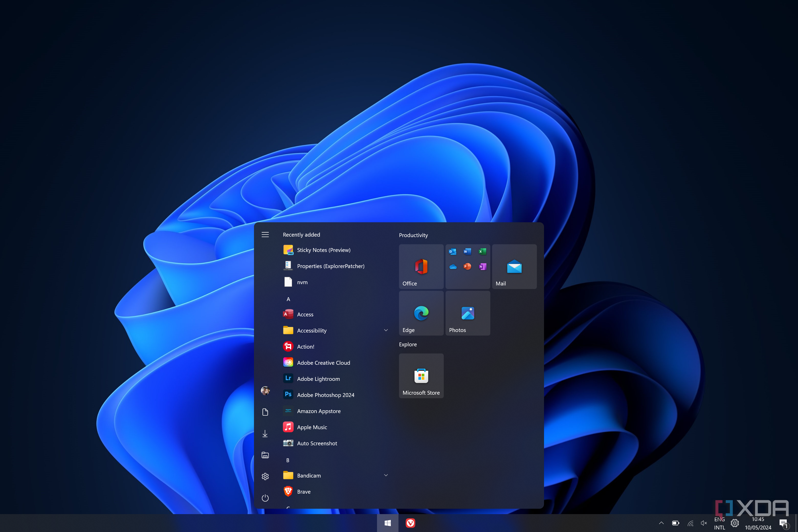The image size is (798, 532).
Task: Open File Explorer from Start sidebar
Action: (265, 455)
